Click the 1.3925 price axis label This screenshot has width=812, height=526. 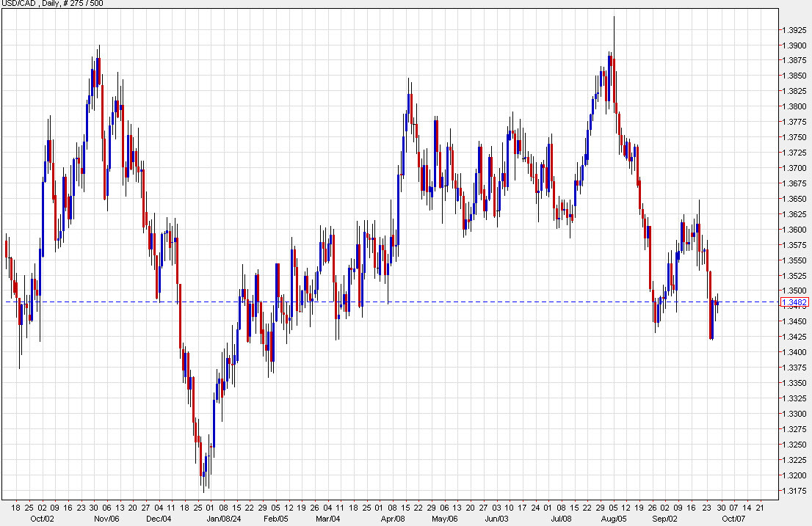point(794,30)
